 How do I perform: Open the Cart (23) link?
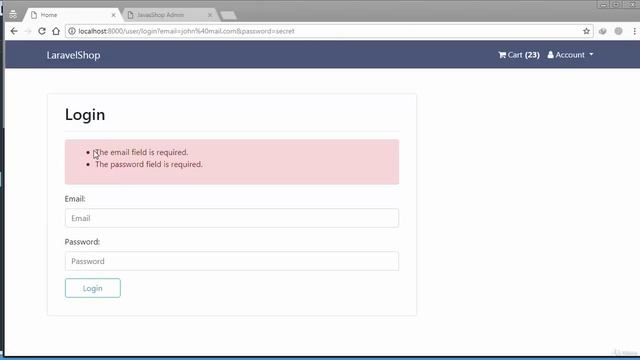point(519,55)
